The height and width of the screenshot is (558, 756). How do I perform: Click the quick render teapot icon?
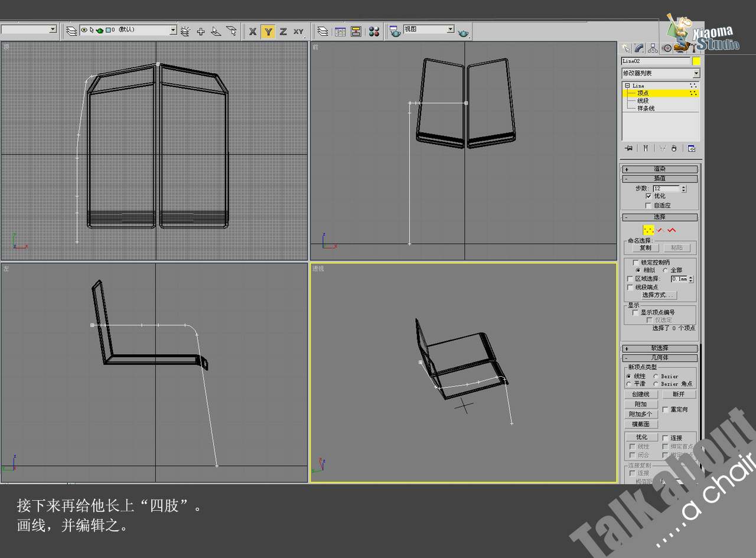point(464,32)
